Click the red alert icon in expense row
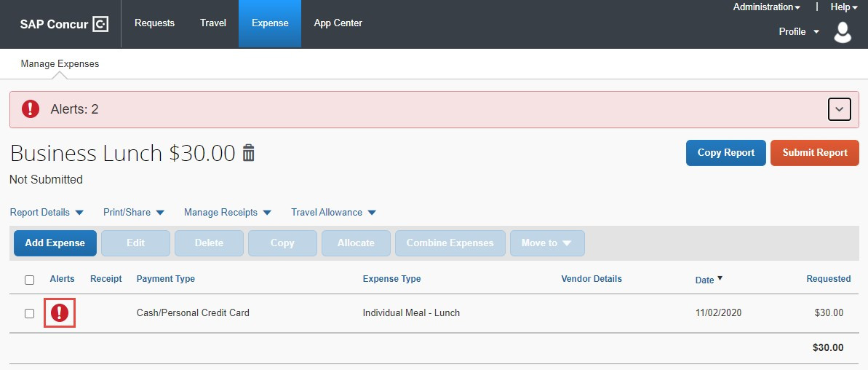Screen dimensions: 868x370 60,313
